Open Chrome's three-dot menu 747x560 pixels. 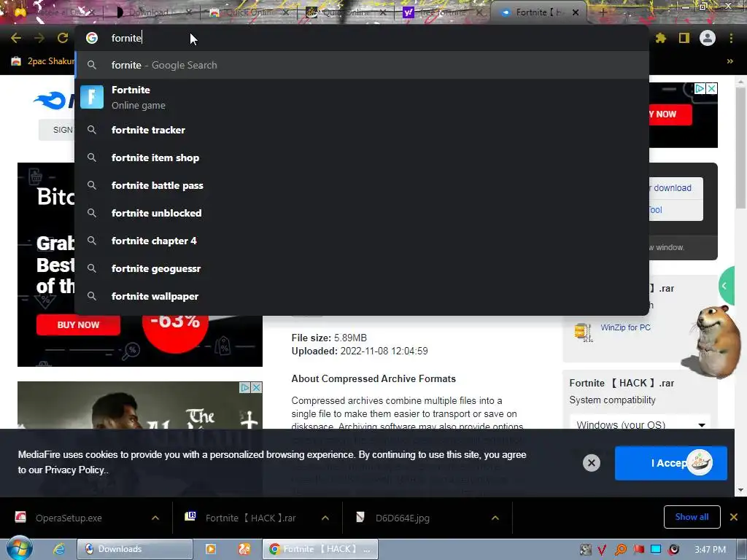(731, 38)
